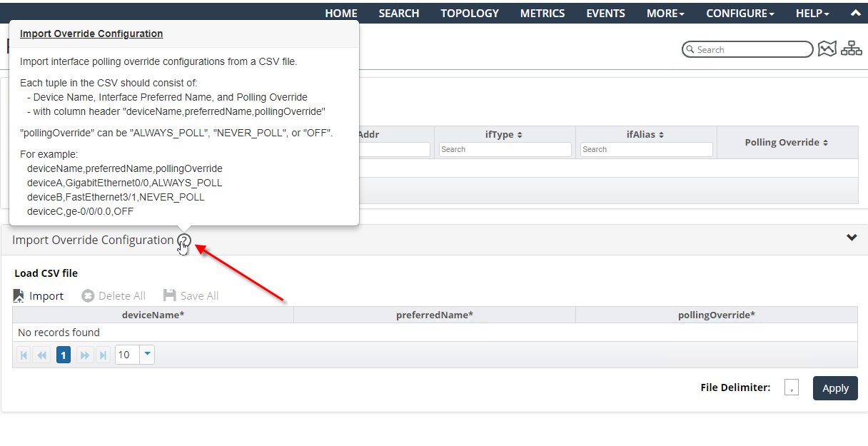Click the ifType search filter field
The image size is (868, 446).
click(505, 149)
